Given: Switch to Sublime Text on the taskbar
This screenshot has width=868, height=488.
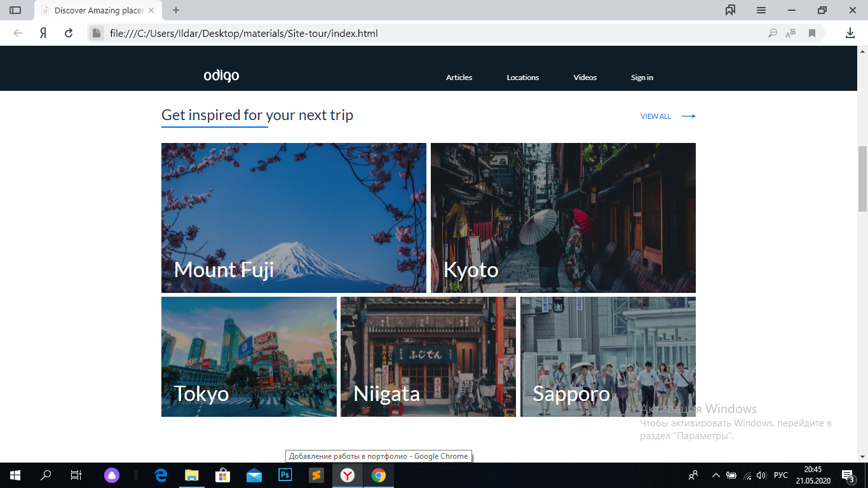Looking at the screenshot, I should coord(316,475).
